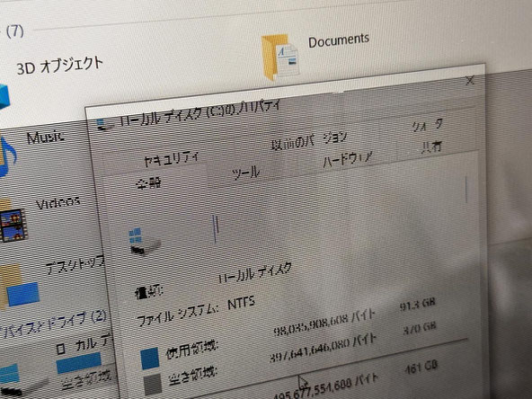
Task: Switch to the ハードウェア tab
Action: coord(348,158)
